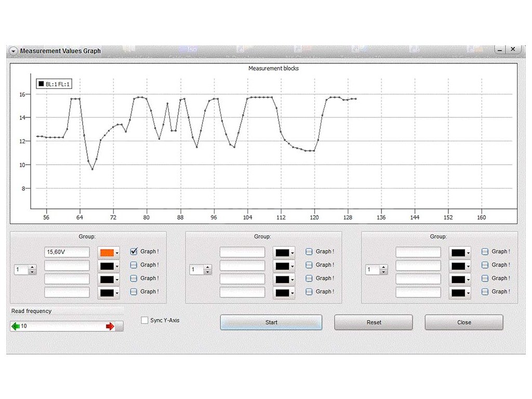The height and width of the screenshot is (399, 532).
Task: Click the Close button at bottom right
Action: [463, 322]
